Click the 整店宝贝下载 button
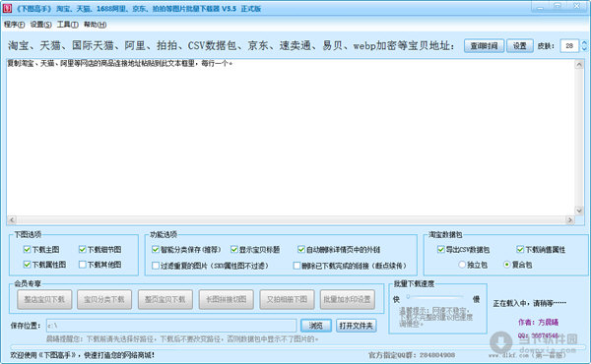Image resolution: width=591 pixels, height=364 pixels. [x=44, y=299]
